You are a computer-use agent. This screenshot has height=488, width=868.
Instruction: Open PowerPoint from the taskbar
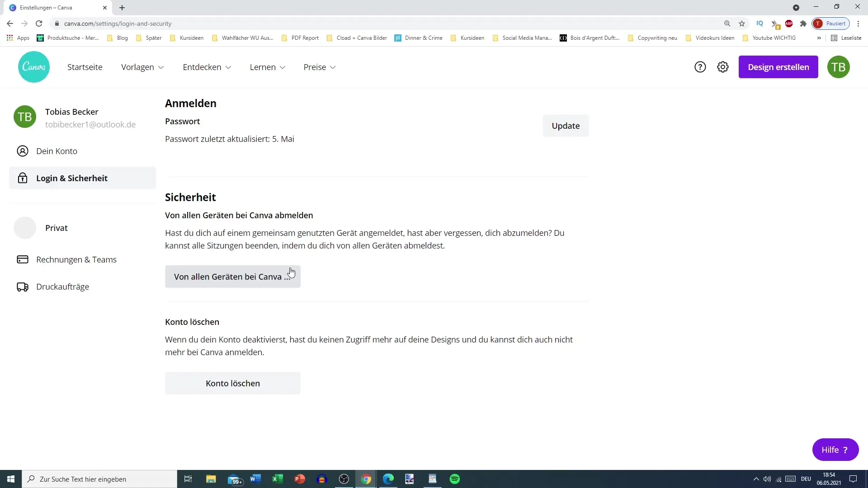tap(300, 479)
